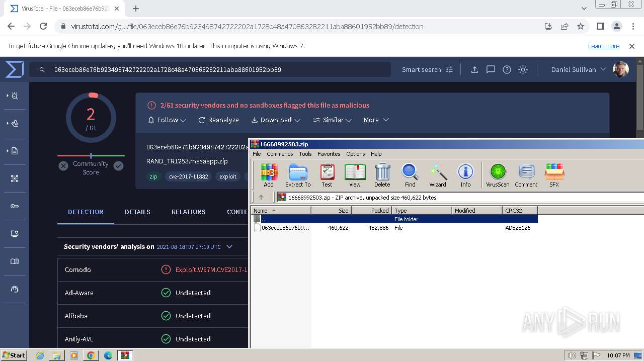The image size is (644, 362).
Task: Expand the More dropdown
Action: (x=376, y=120)
